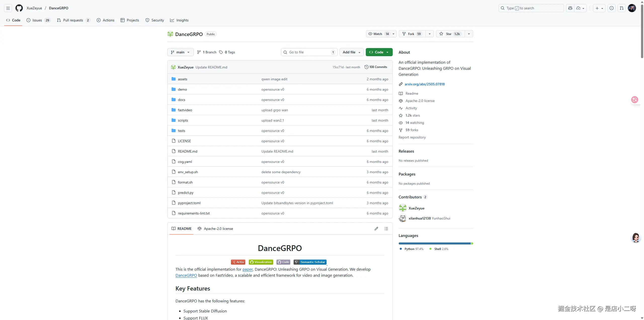
Task: Open the arxiv.org/abs/2505.07818 link
Action: [424, 84]
